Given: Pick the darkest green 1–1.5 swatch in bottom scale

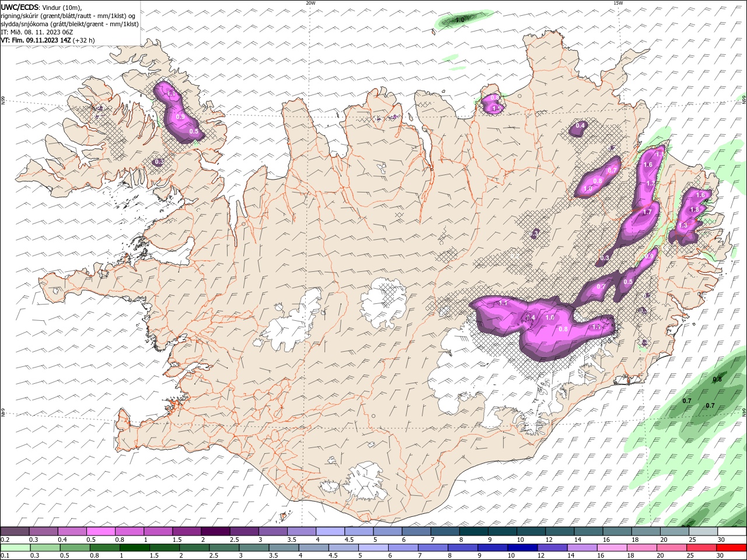Looking at the screenshot, I should pos(134,548).
